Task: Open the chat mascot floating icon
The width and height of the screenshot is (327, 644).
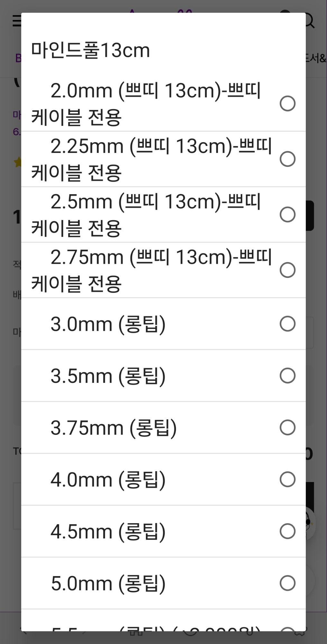Action: pyautogui.click(x=310, y=524)
